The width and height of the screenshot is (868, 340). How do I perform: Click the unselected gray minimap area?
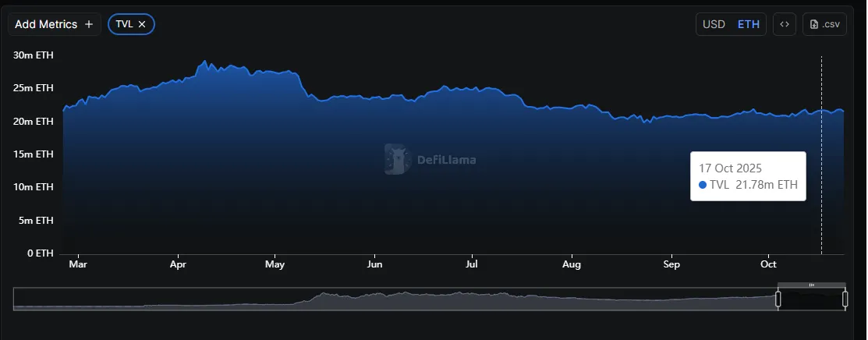(390, 300)
